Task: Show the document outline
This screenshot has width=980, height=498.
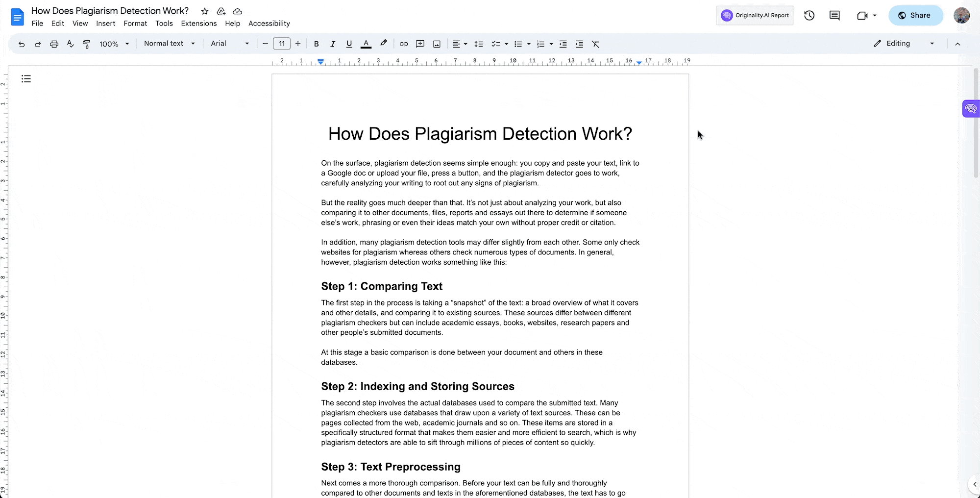Action: [x=26, y=78]
